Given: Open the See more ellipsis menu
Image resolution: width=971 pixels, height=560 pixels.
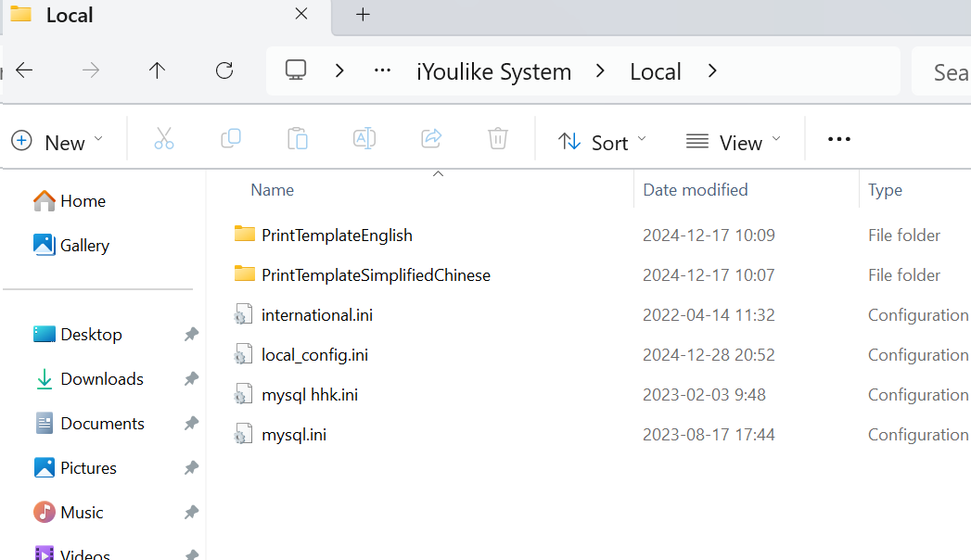Looking at the screenshot, I should [838, 140].
